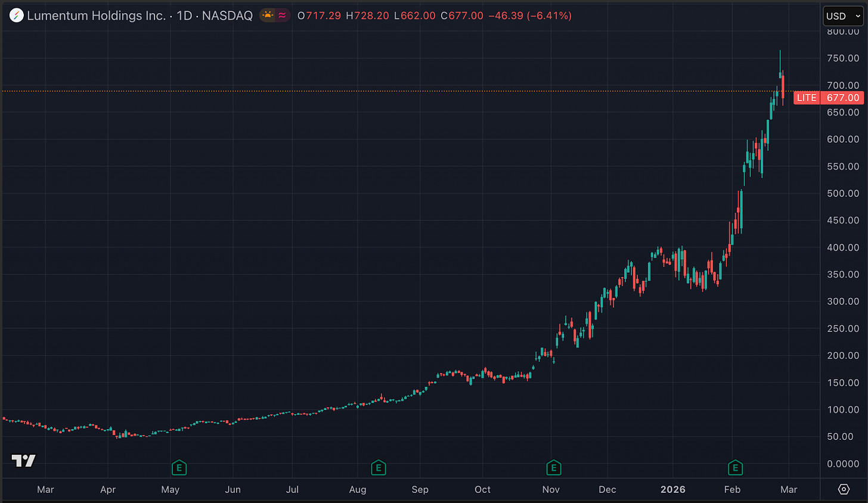
Task: Click the 750.00 price axis label
Action: pyautogui.click(x=843, y=58)
